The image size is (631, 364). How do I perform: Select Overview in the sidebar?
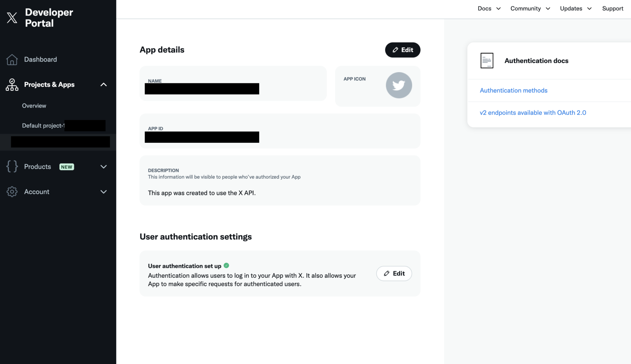tap(34, 106)
